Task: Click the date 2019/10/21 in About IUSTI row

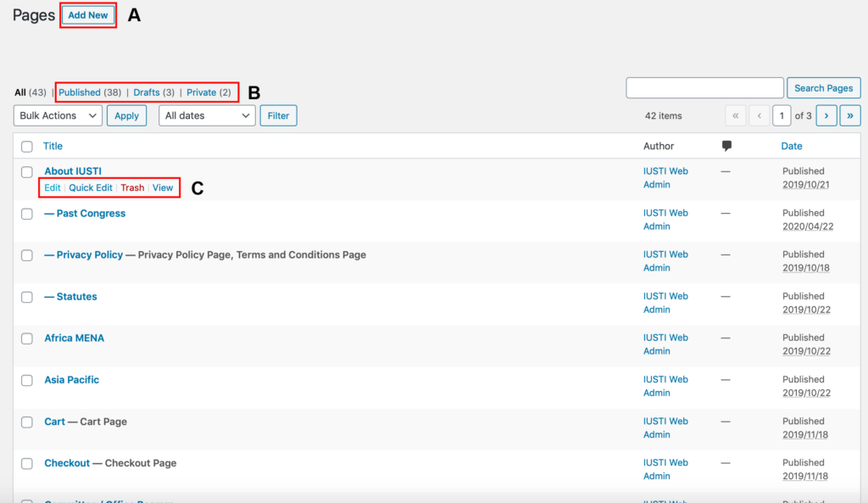Action: [805, 184]
